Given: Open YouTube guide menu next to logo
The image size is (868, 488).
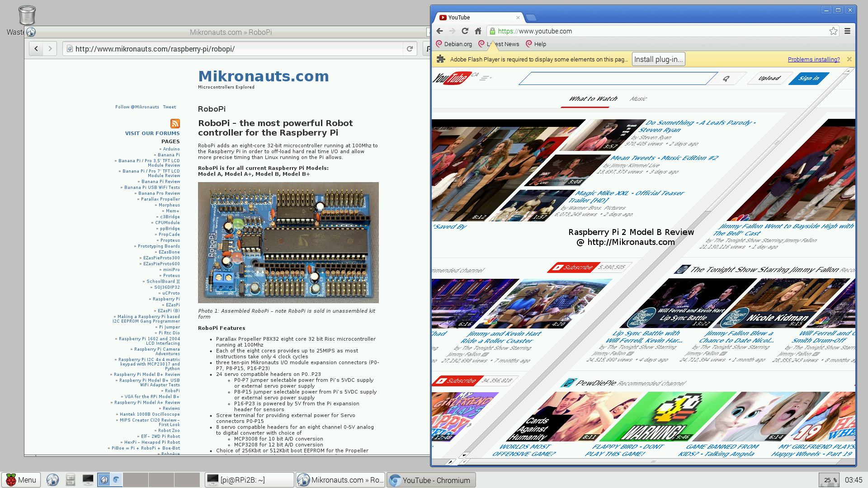Looking at the screenshot, I should (x=486, y=78).
